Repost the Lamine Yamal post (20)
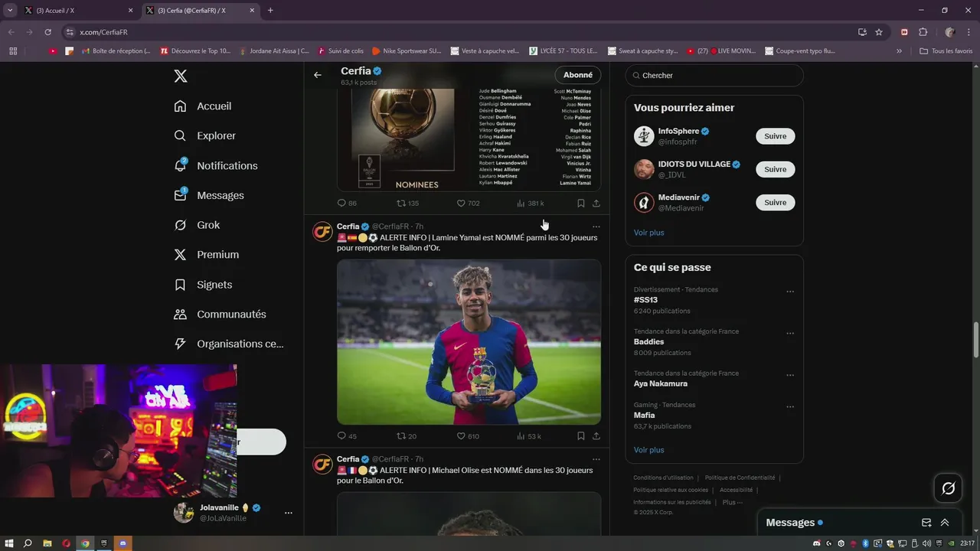 coord(407,436)
